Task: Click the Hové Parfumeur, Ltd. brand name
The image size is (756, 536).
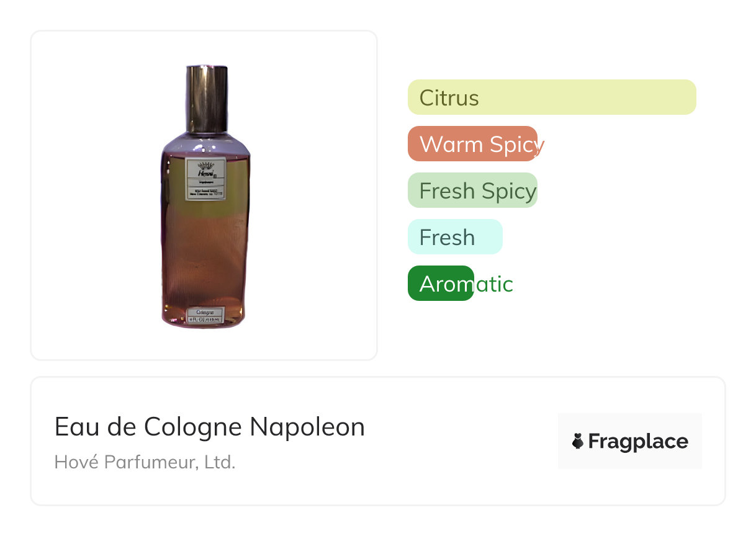Action: (145, 462)
